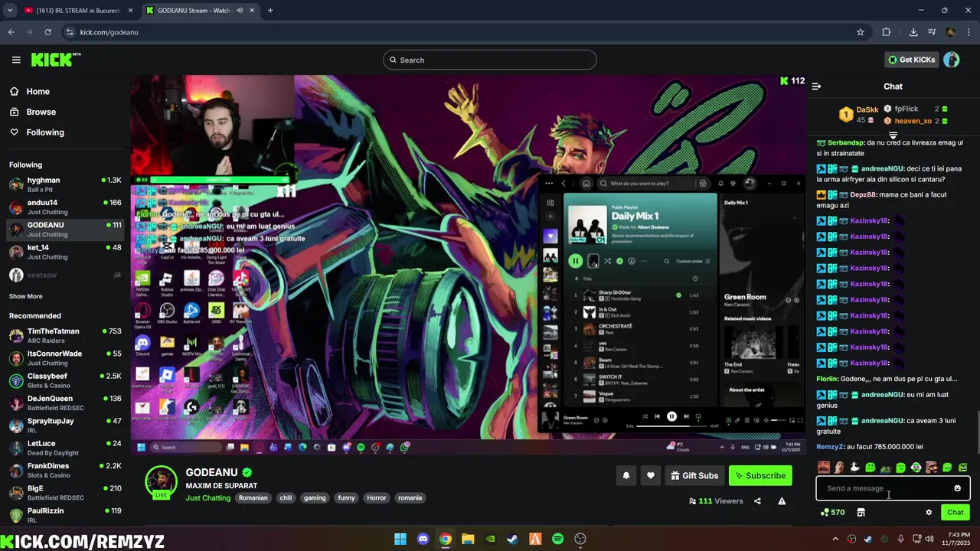Click the gaming tag
Screen dimensions: 980x551
click(x=315, y=498)
